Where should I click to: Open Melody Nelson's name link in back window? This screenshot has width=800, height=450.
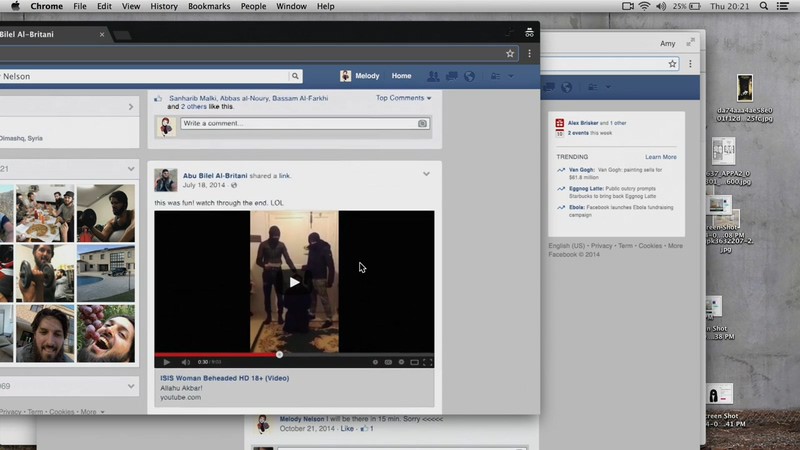pos(302,419)
